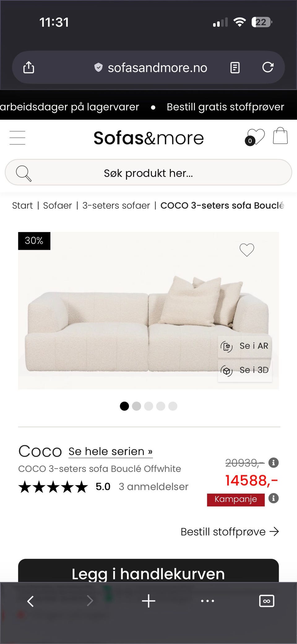297x644 pixels.
Task: Click info icon next to original price
Action: point(273,463)
